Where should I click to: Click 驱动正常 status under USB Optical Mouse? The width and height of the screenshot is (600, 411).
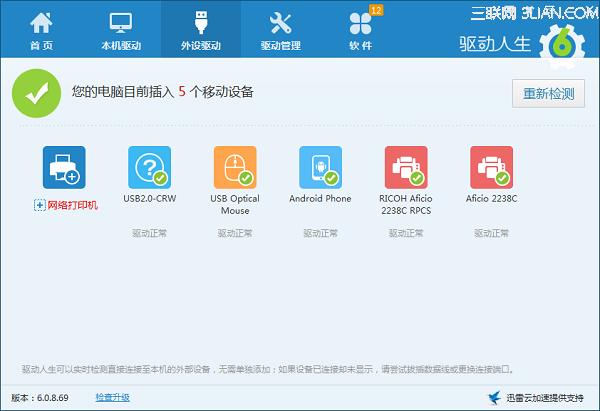click(x=235, y=233)
